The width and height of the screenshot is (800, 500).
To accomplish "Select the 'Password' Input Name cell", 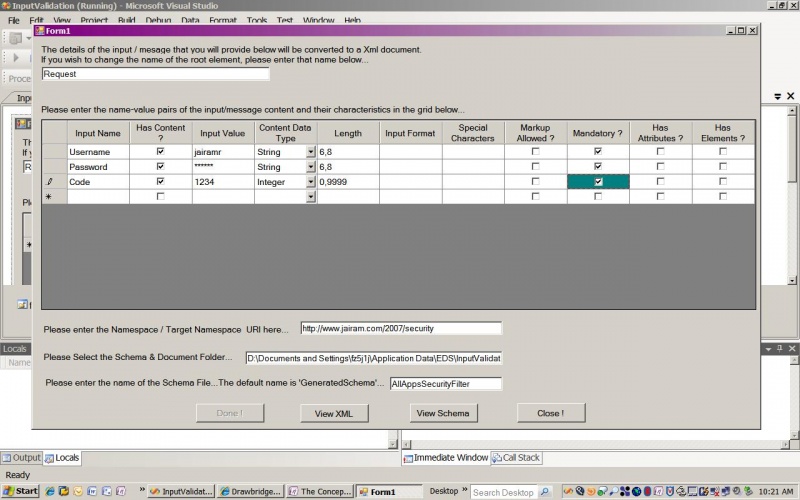I will point(98,167).
